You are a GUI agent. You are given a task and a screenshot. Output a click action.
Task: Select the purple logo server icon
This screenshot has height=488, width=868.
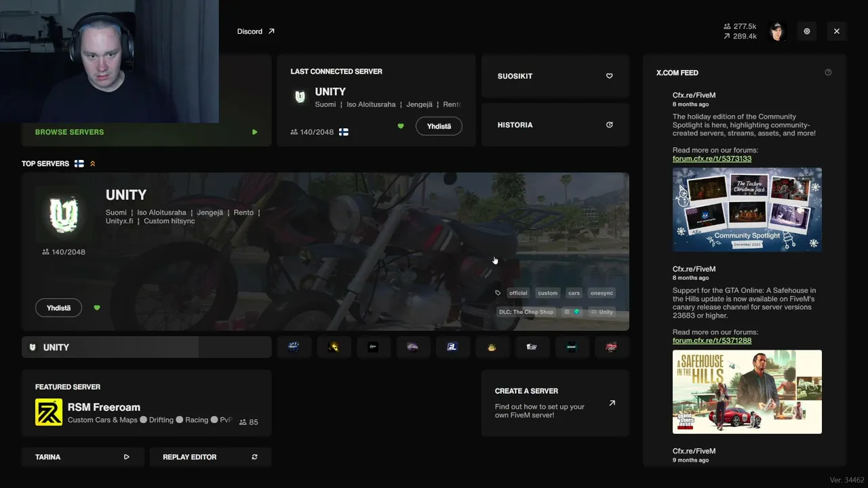click(412, 347)
